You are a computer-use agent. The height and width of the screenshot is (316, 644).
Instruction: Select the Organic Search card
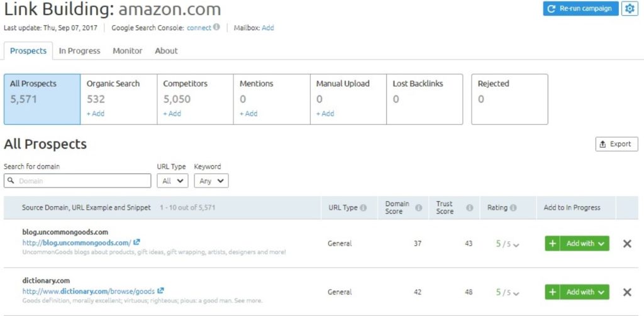[x=119, y=99]
